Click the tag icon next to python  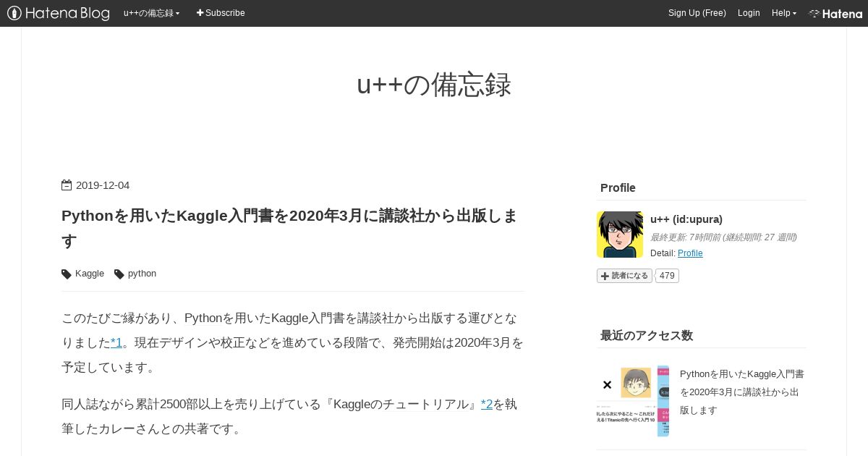(119, 274)
